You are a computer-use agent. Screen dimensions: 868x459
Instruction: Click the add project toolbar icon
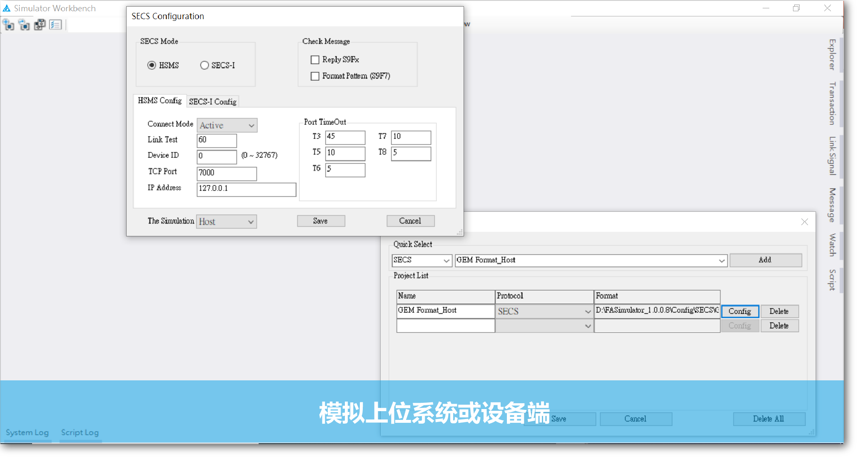(8, 25)
